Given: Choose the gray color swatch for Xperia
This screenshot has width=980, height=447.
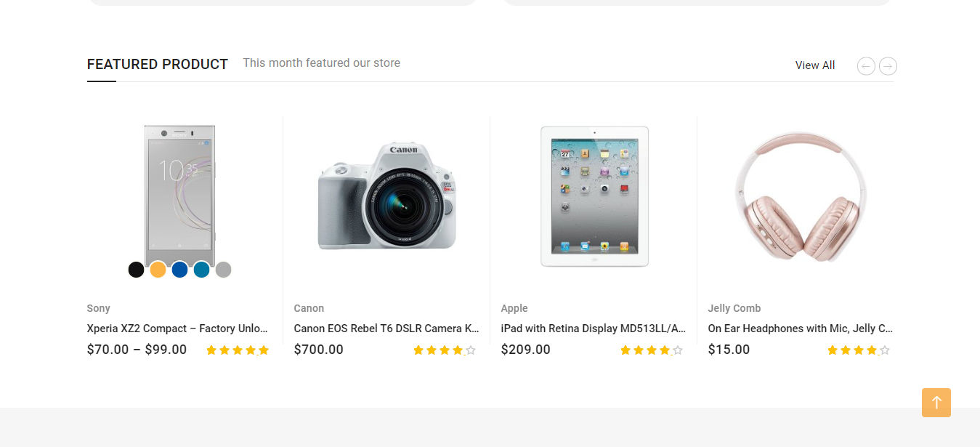Looking at the screenshot, I should click(x=223, y=270).
